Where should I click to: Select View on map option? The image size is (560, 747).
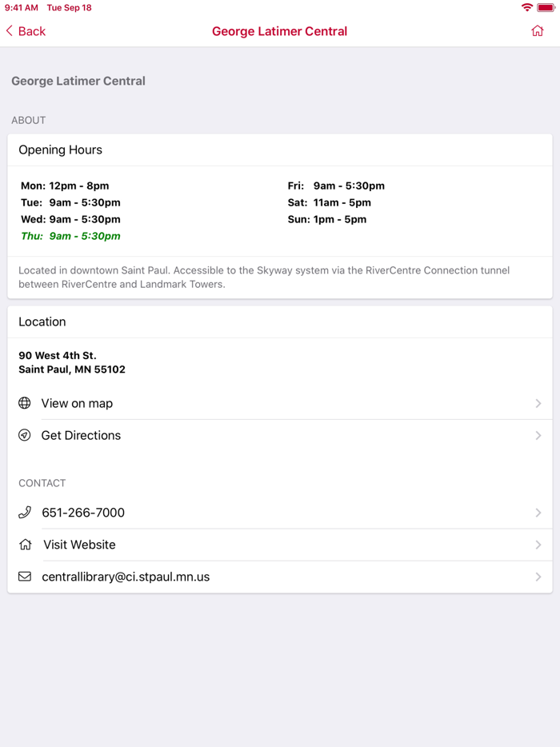pyautogui.click(x=77, y=403)
